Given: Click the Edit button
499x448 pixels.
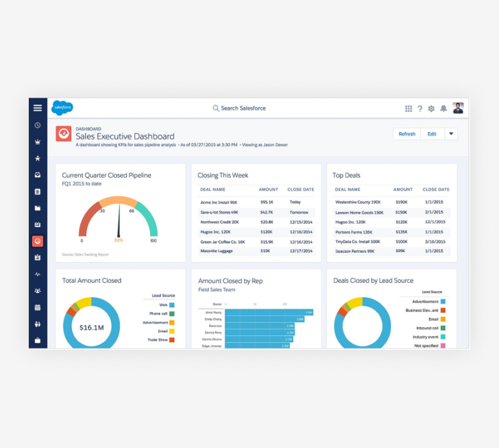Looking at the screenshot, I should pyautogui.click(x=432, y=134).
